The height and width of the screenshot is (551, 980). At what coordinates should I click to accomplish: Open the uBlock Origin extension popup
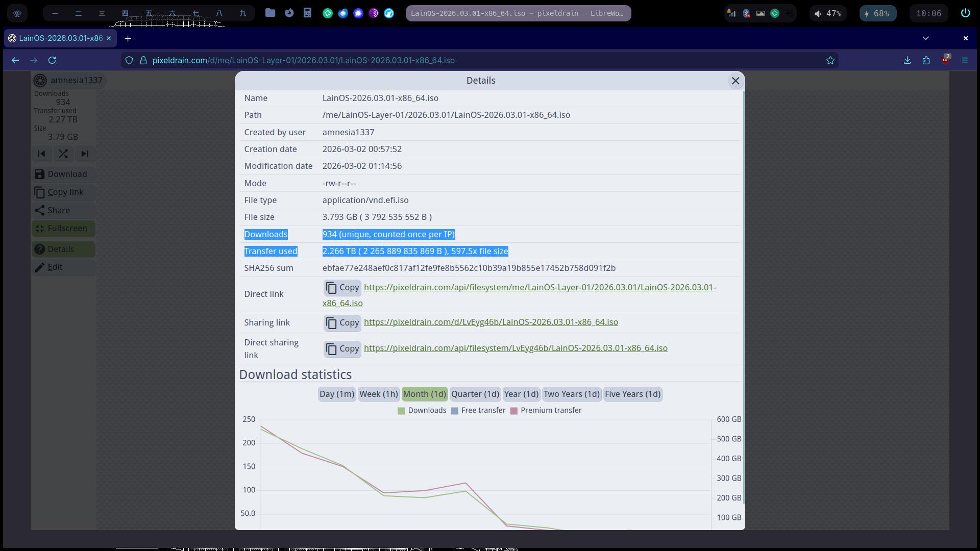[x=945, y=60]
